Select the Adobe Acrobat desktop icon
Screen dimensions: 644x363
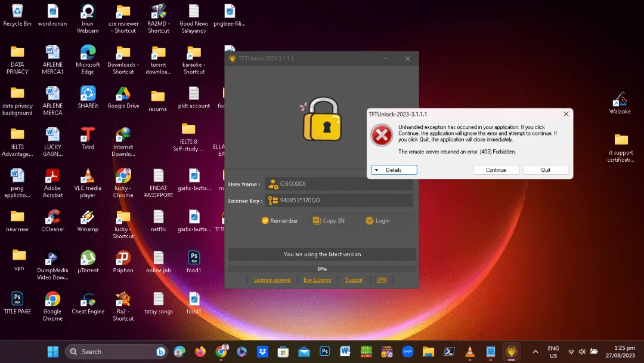pos(52,183)
